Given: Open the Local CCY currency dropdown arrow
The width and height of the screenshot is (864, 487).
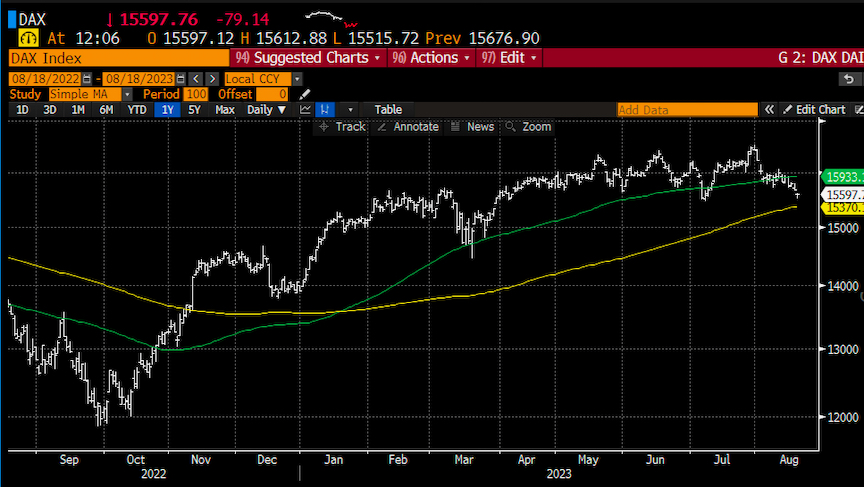Looking at the screenshot, I should tap(297, 79).
